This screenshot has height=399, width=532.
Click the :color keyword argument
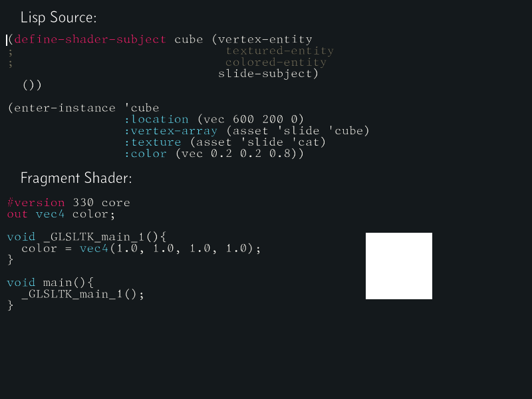pos(146,154)
